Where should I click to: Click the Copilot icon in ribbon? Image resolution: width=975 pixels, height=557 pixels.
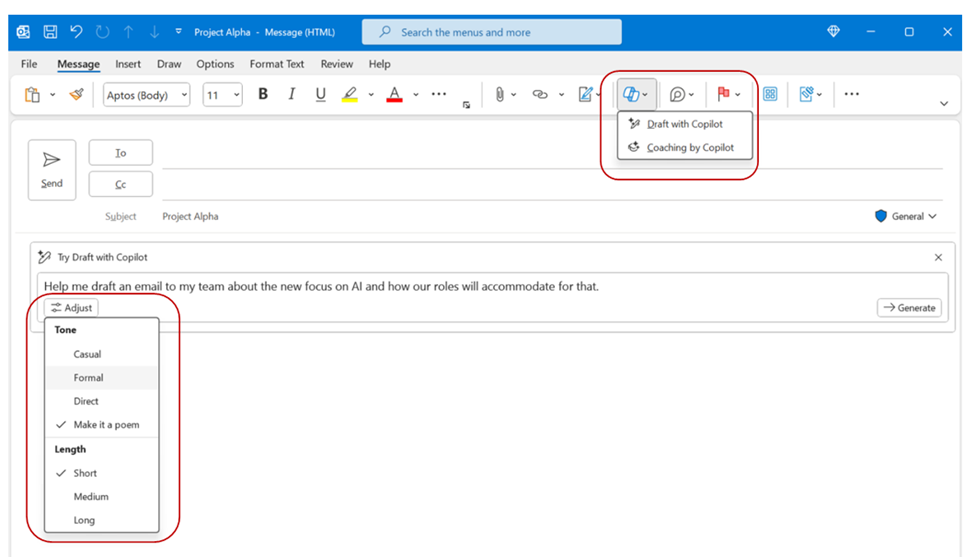point(631,95)
